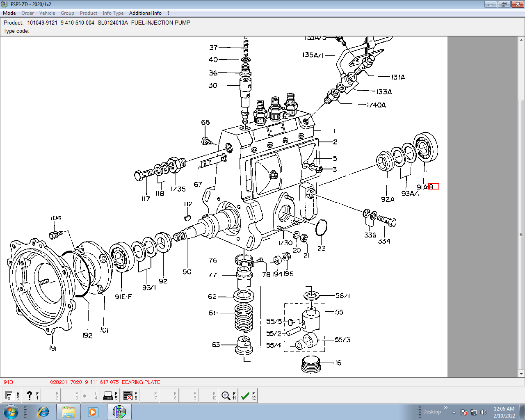Open the Mode menu
The width and height of the screenshot is (525, 420).
(9, 13)
